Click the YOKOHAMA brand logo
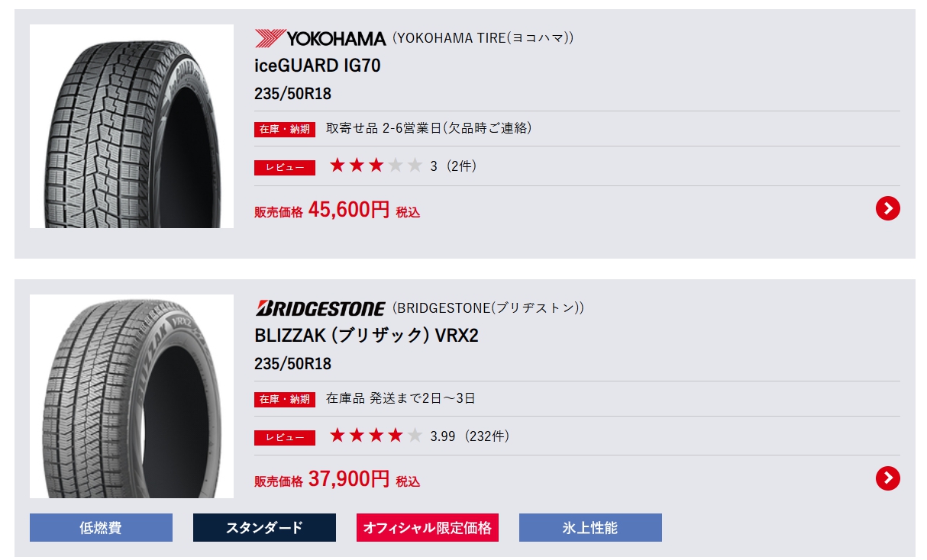 click(320, 37)
